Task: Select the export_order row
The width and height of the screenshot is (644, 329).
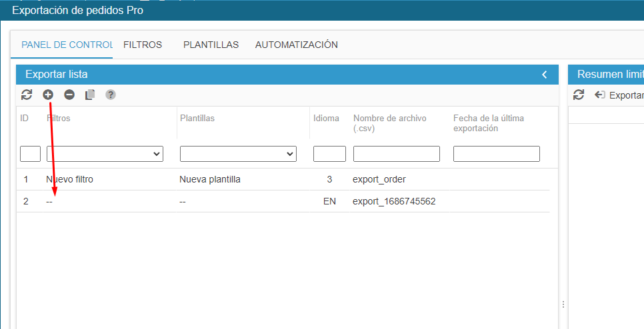Action: click(x=379, y=179)
